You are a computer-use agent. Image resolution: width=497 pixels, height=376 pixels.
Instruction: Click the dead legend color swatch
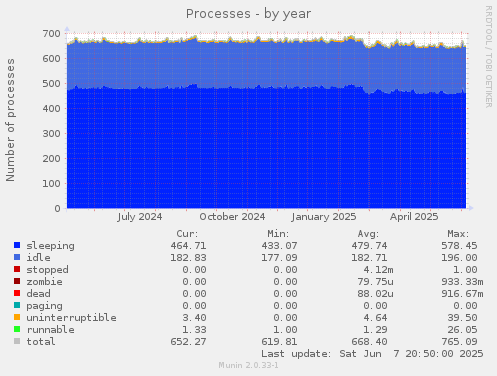pos(17,293)
